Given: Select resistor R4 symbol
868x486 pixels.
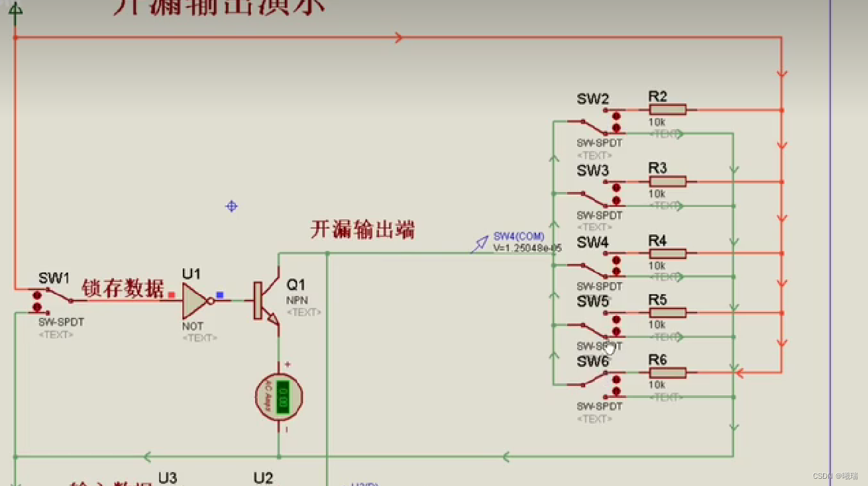Looking at the screenshot, I should [667, 254].
